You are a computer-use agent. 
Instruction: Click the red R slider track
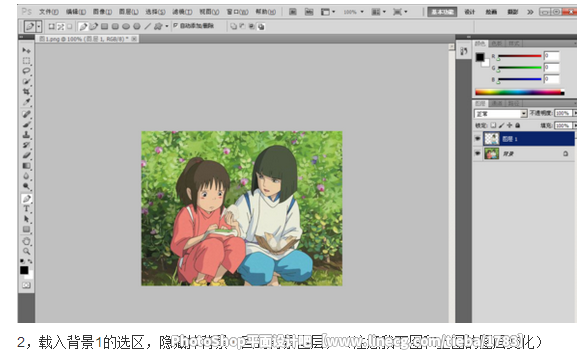(520, 56)
